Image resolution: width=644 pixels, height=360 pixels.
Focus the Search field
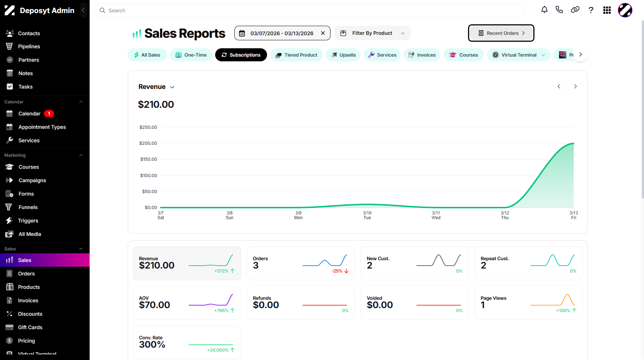[309, 11]
